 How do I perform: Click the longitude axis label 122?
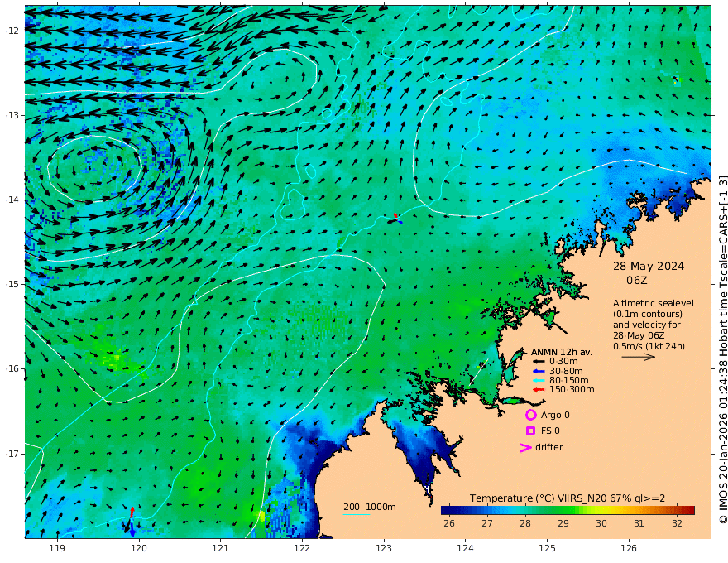(x=302, y=548)
